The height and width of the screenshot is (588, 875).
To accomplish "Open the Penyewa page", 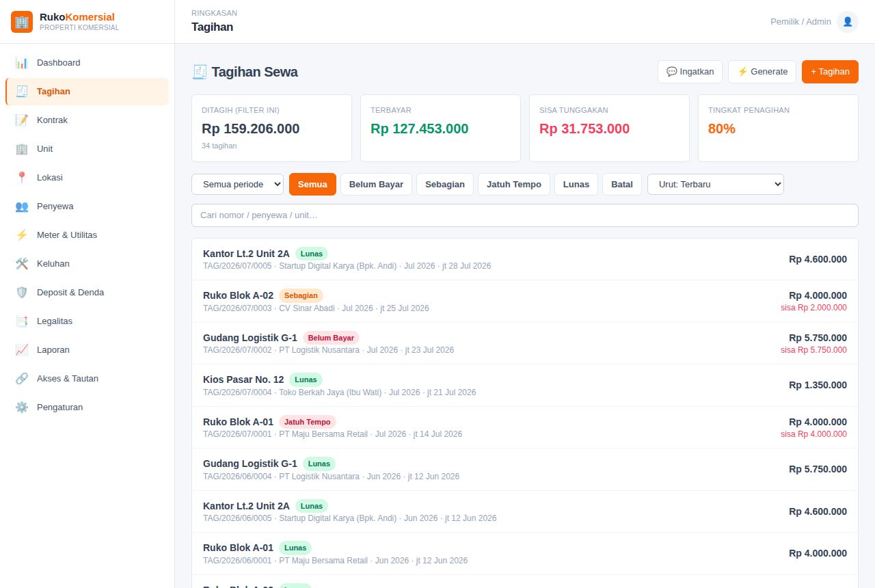I will point(87,206).
